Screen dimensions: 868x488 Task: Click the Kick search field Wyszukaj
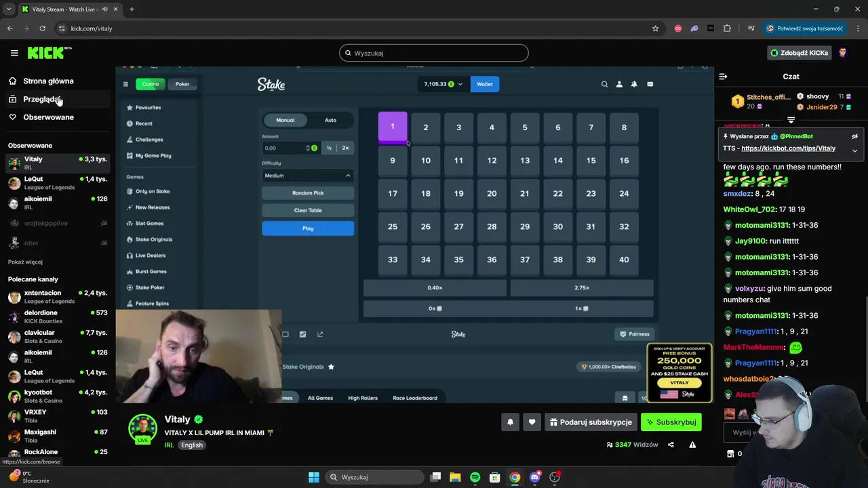[x=434, y=53]
